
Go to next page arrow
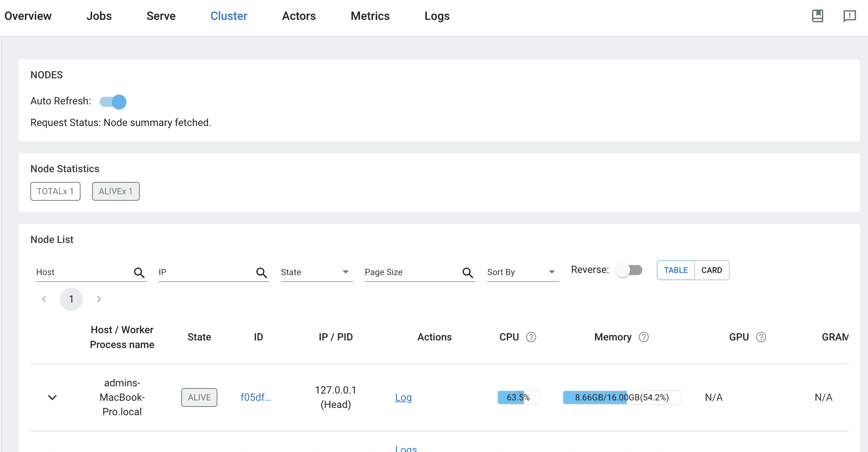[99, 299]
